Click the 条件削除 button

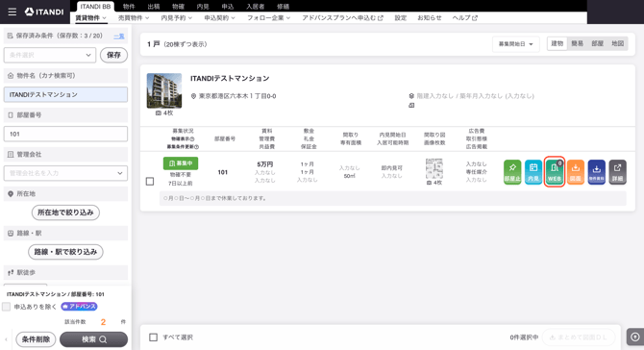click(37, 339)
